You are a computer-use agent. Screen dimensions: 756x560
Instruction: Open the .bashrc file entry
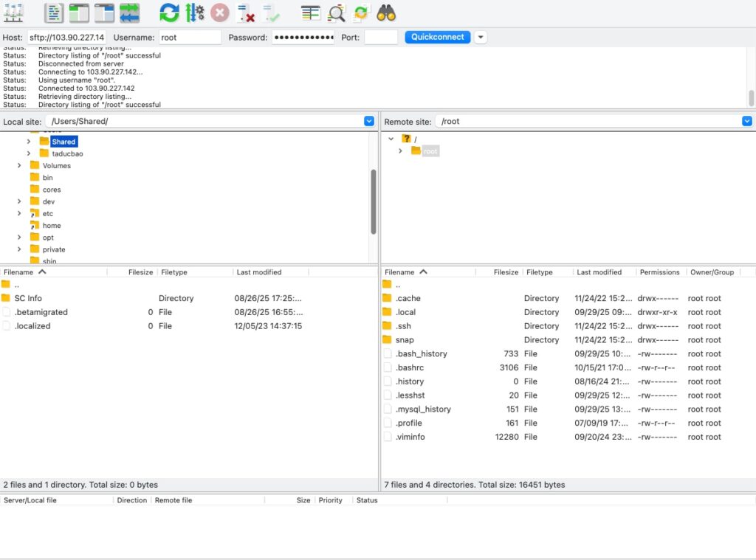[410, 367]
